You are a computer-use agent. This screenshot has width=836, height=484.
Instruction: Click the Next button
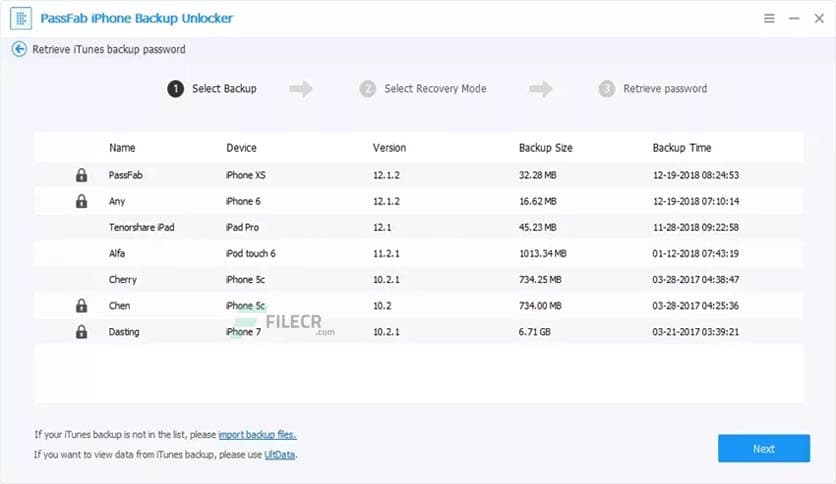tap(763, 448)
